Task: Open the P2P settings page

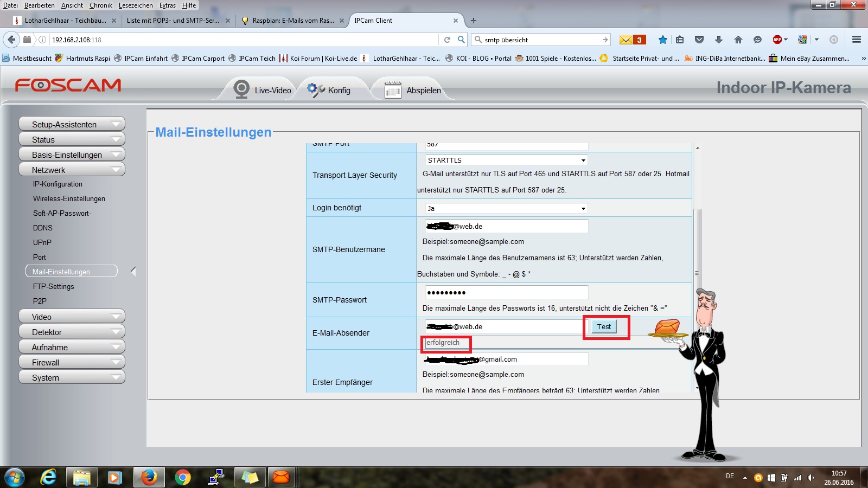Action: point(40,301)
